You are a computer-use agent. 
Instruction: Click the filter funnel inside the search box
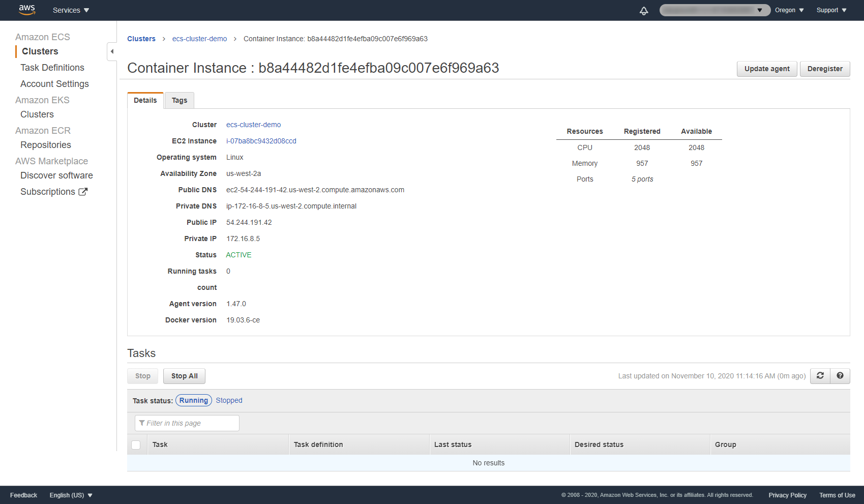coord(142,423)
